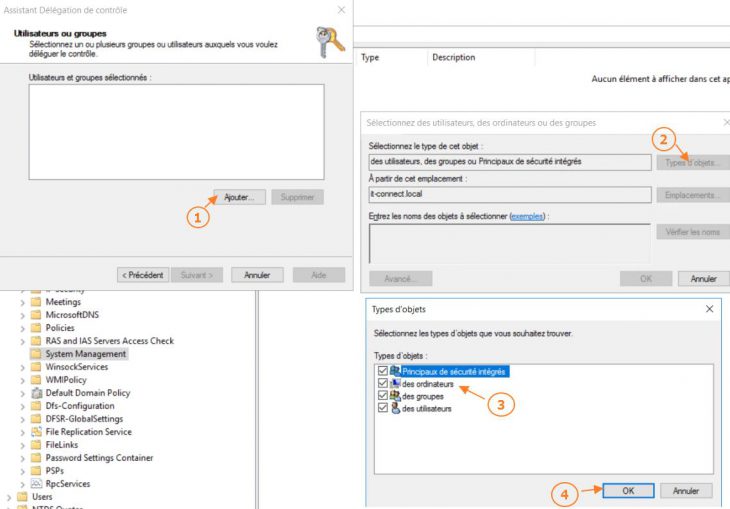Screen dimensions: 730x509
Task: Expand the Users tree node
Action: (x=10, y=497)
